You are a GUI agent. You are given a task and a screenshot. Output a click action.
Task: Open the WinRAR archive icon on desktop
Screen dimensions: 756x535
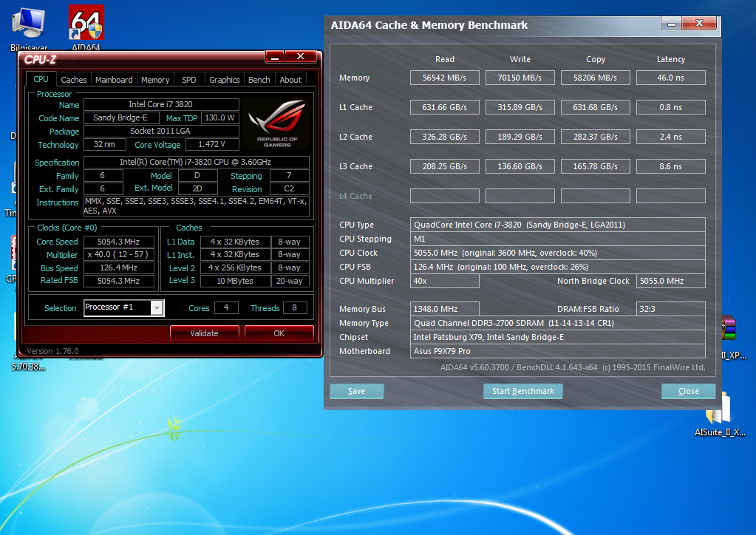729,328
